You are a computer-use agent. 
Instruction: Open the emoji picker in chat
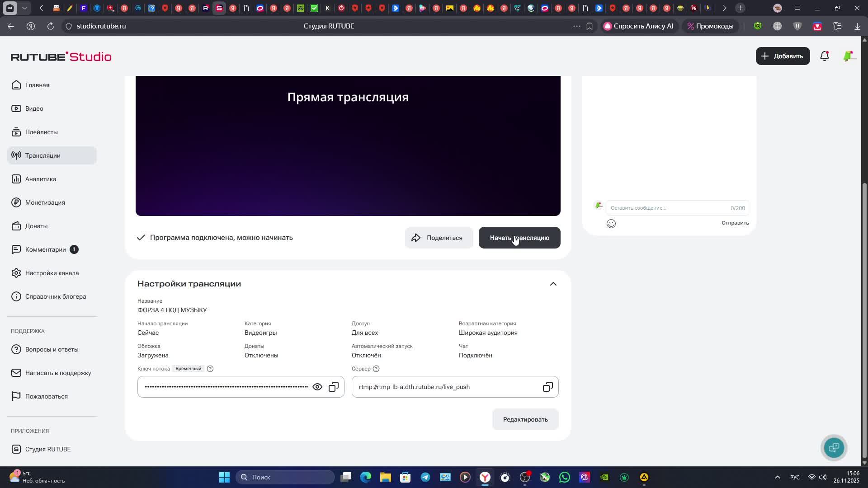point(611,223)
